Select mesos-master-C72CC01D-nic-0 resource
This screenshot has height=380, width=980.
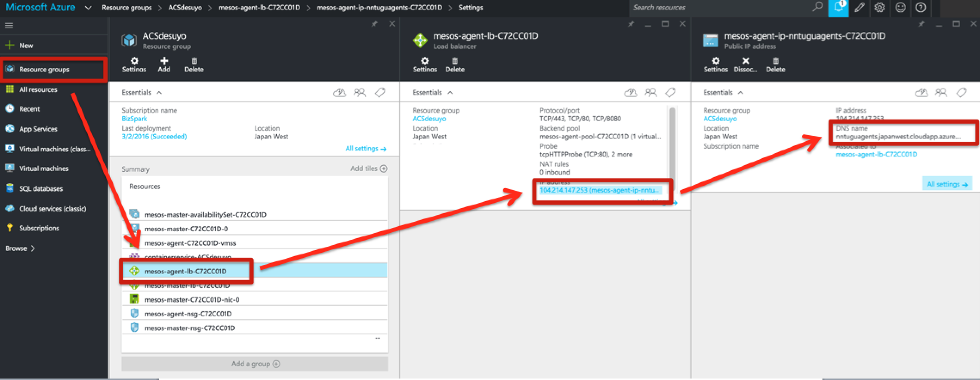[255, 300]
